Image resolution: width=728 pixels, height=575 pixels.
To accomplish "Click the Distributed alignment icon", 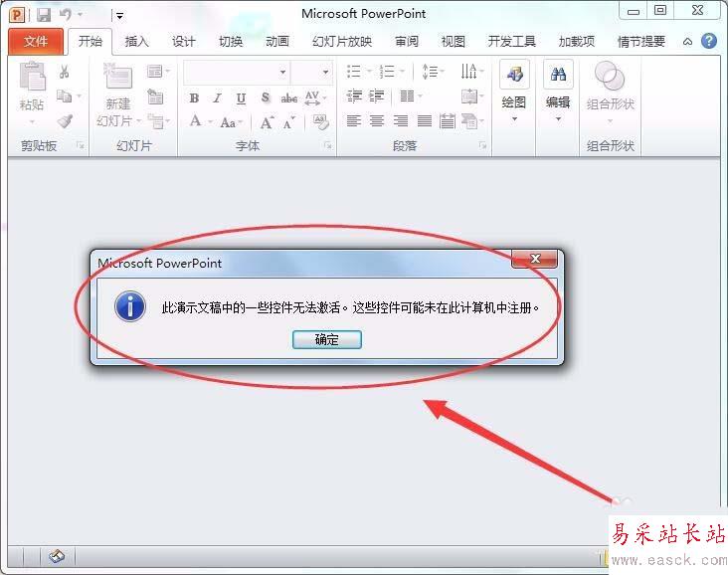I will (x=448, y=121).
